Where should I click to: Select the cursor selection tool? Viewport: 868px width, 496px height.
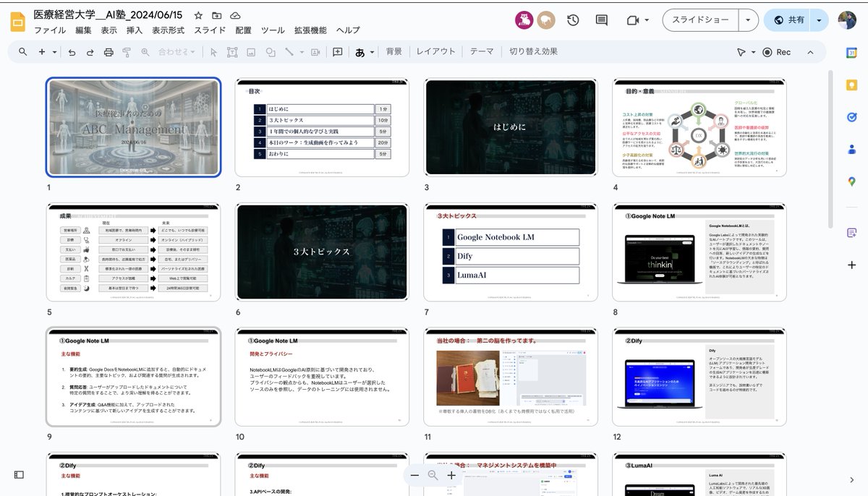pyautogui.click(x=213, y=52)
